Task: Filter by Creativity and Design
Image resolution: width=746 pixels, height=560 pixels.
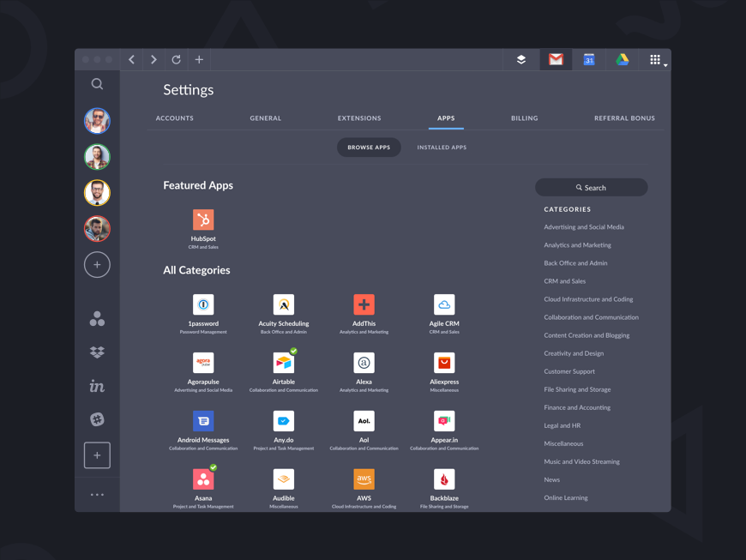Action: (x=574, y=353)
